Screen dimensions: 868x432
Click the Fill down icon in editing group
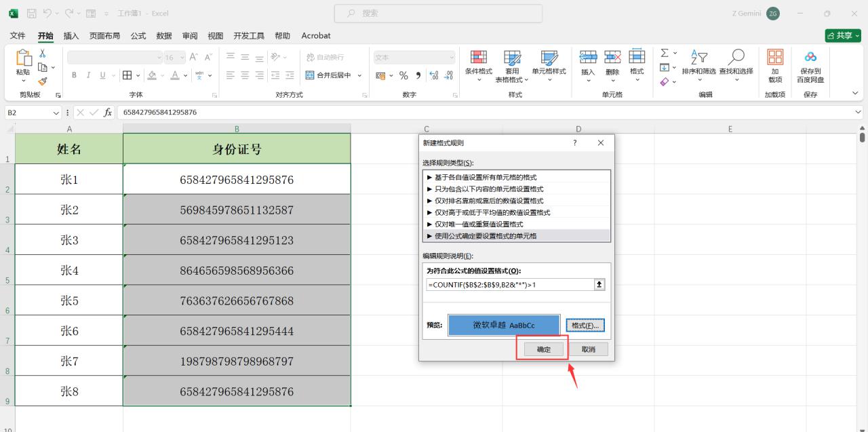(665, 67)
